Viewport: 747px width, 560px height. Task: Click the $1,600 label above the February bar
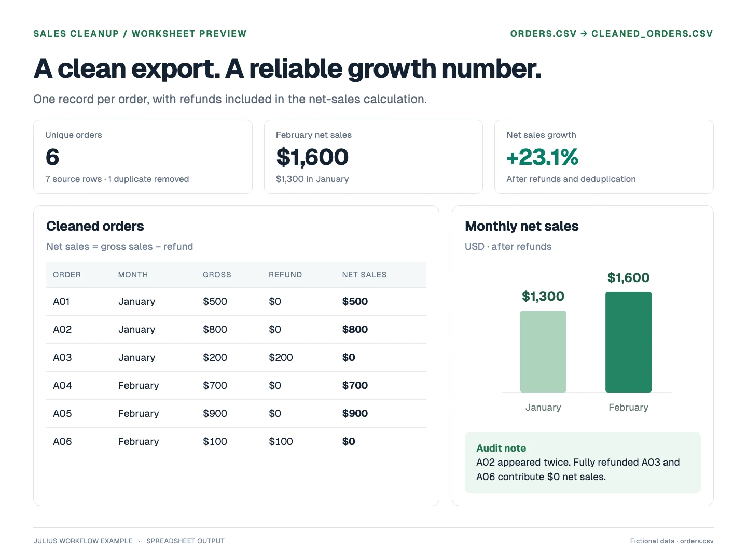point(629,278)
